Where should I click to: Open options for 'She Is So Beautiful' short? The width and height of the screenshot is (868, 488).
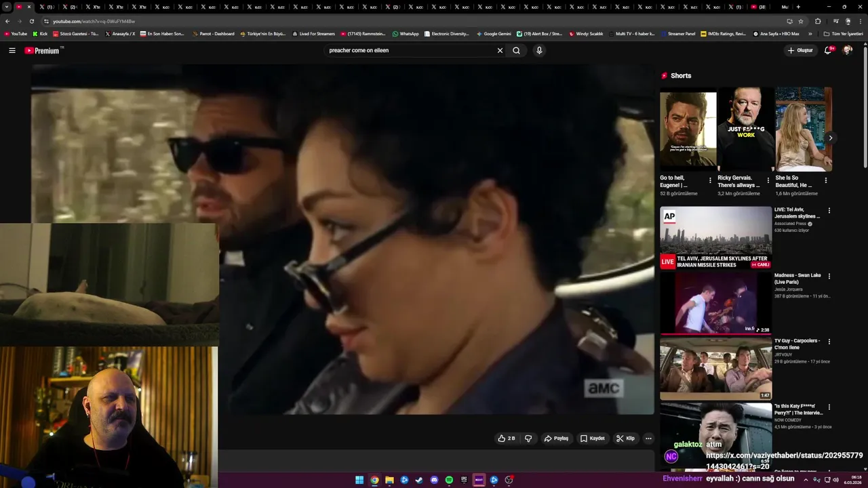point(825,180)
